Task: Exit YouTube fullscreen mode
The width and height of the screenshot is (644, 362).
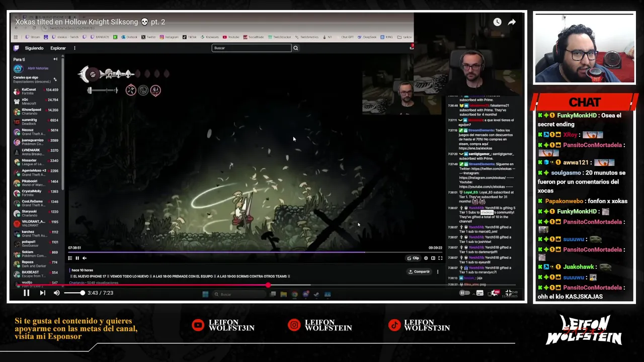Action: coord(510,293)
